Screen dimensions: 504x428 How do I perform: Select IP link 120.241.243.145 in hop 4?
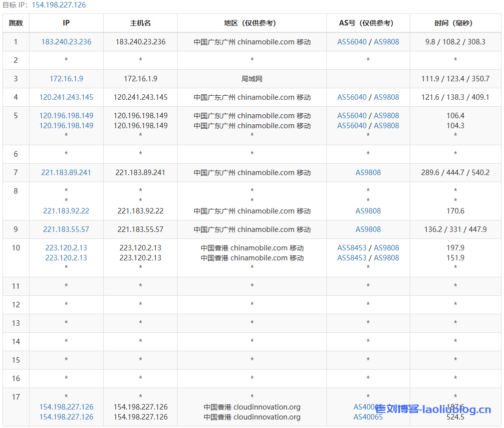coord(66,97)
